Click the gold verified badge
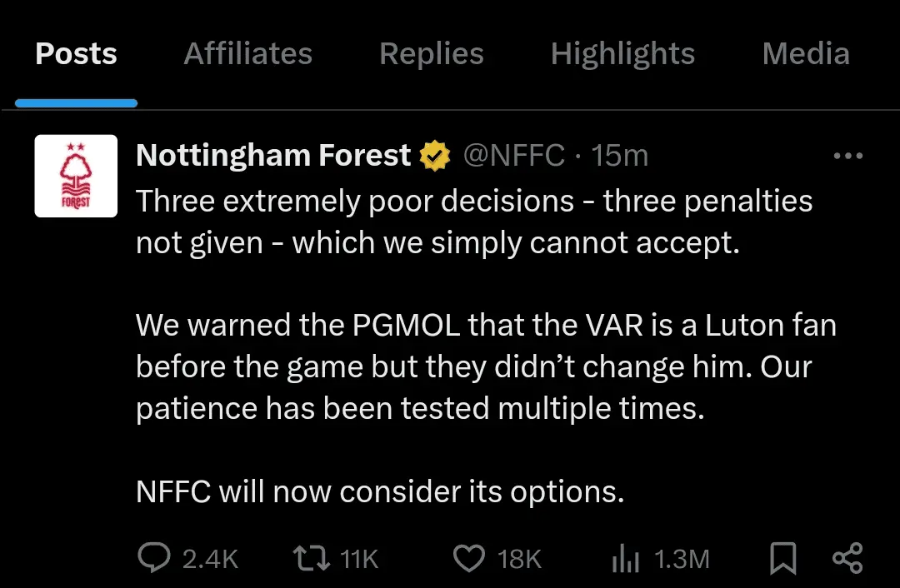900x588 pixels. [435, 156]
